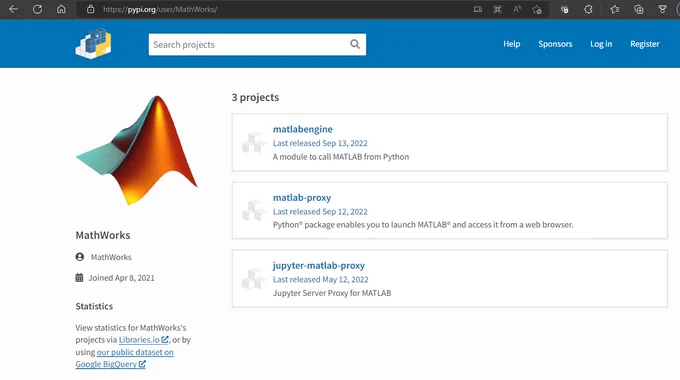Add this page to favorites star icon
The image size is (680, 380).
click(x=537, y=9)
